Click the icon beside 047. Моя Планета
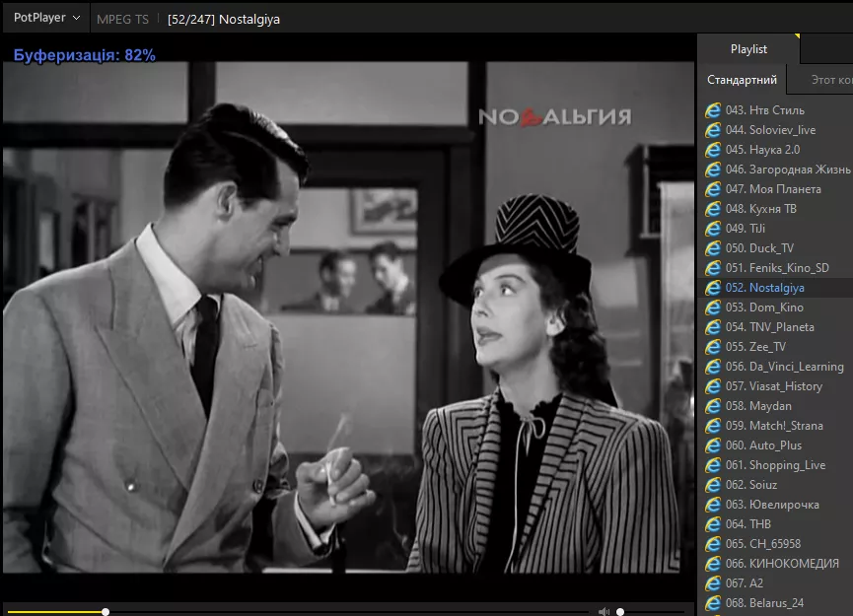The height and width of the screenshot is (616, 853). 713,189
